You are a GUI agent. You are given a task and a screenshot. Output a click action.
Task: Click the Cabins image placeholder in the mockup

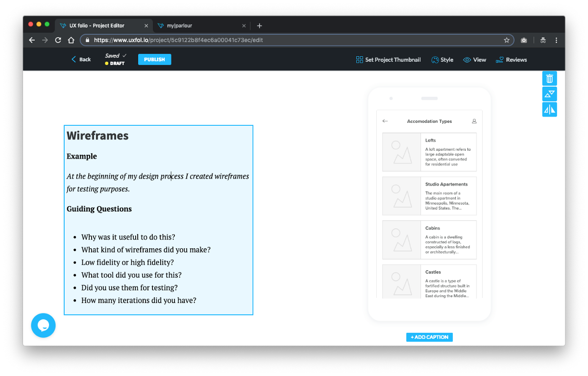coord(401,240)
